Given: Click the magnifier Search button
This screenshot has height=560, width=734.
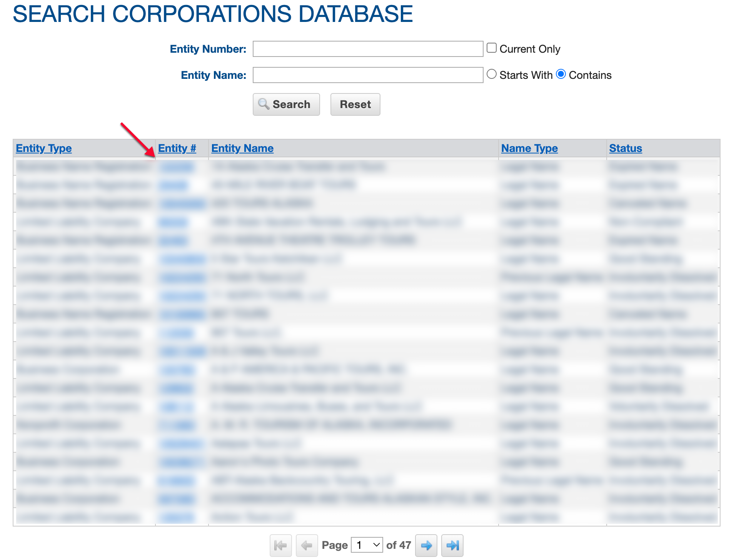Looking at the screenshot, I should (x=286, y=104).
